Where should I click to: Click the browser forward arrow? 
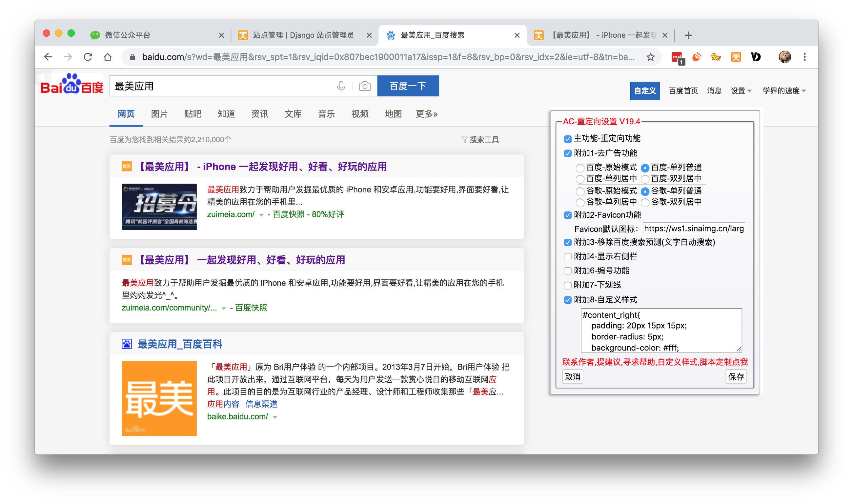click(x=68, y=57)
